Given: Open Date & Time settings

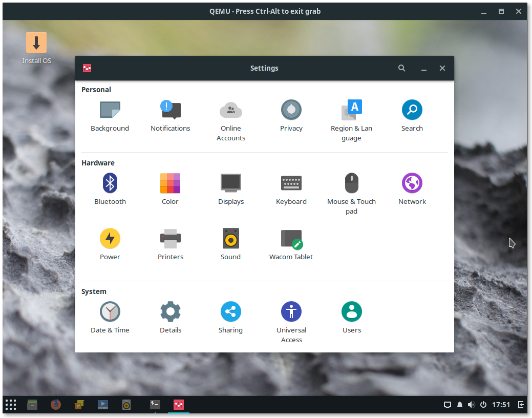Looking at the screenshot, I should tap(110, 318).
